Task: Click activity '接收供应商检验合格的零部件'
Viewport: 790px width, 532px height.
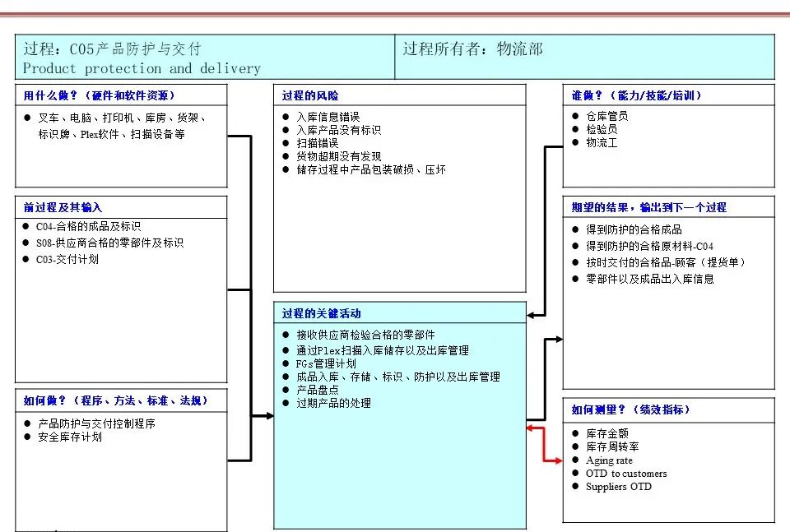Action: point(365,335)
